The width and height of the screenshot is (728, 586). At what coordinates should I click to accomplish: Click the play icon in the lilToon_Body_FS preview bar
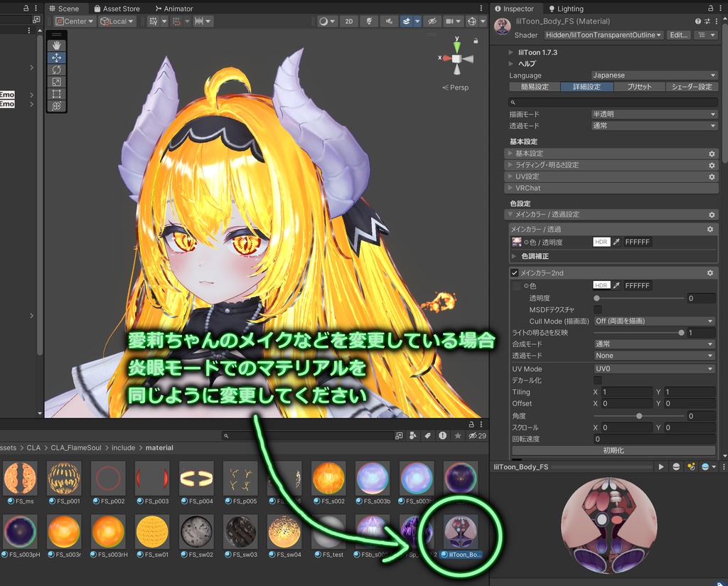point(661,467)
